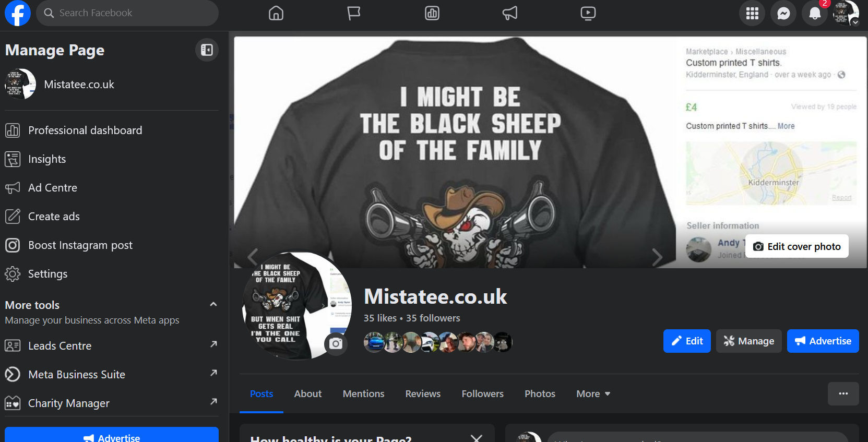Switch to the Reviews tab

pos(423,394)
